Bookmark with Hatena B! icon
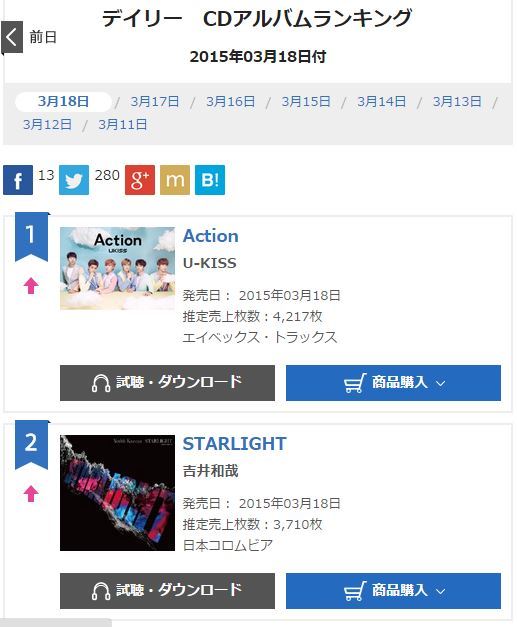 click(210, 180)
